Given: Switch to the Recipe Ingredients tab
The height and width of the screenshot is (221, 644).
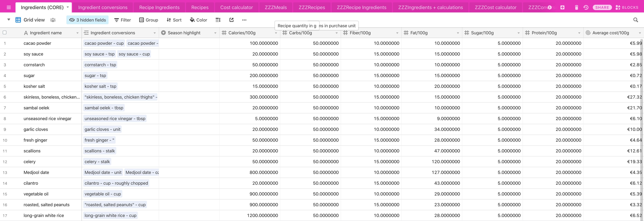Looking at the screenshot, I should (159, 7).
